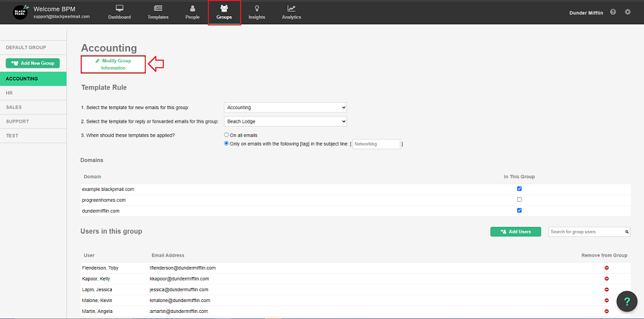Open the Dashboard navigation icon
The image size is (644, 319).
tap(119, 9)
